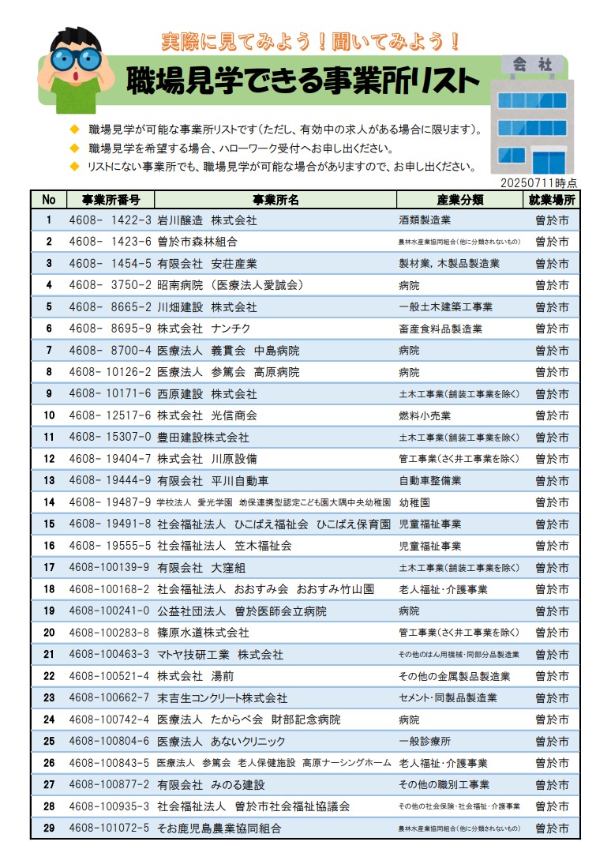
Task: Click the 会社 office building illustration
Action: pyautogui.click(x=532, y=115)
